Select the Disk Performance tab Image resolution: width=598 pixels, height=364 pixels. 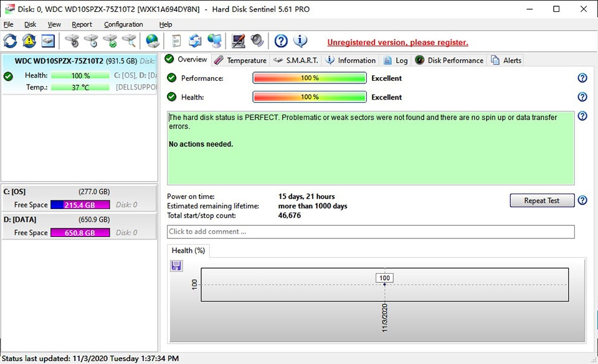point(454,60)
